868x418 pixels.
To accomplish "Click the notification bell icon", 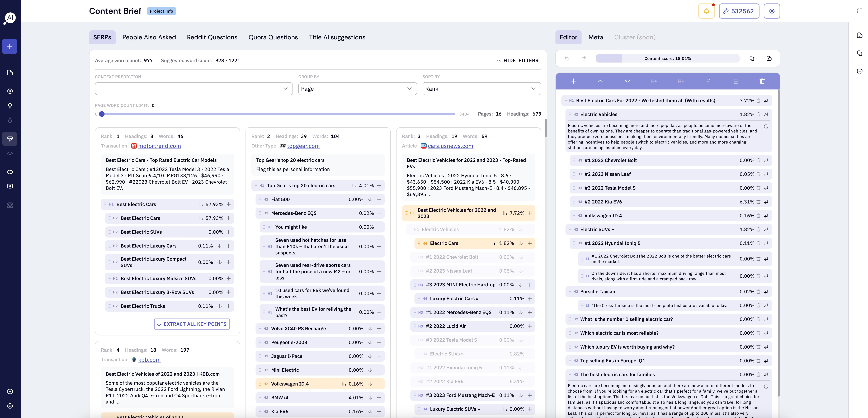I will pos(706,11).
